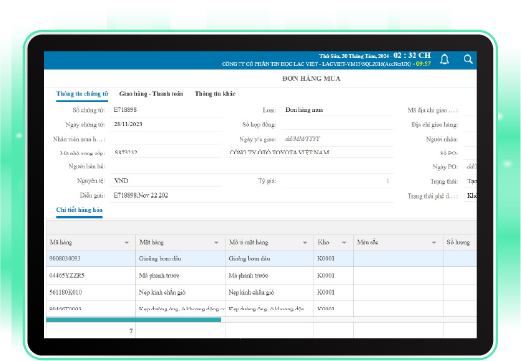Select the Chi tiết hàng hóa tab
Viewport: 521px width, 361px height.
[x=79, y=210]
